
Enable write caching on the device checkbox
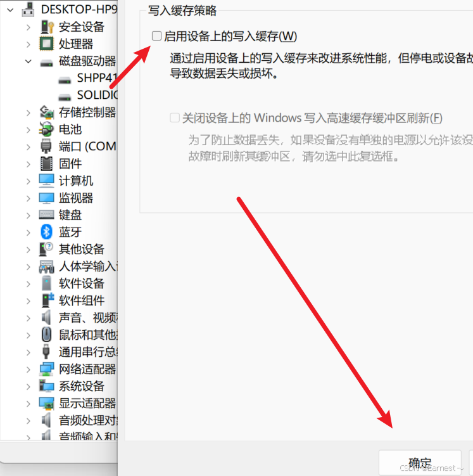pos(156,36)
